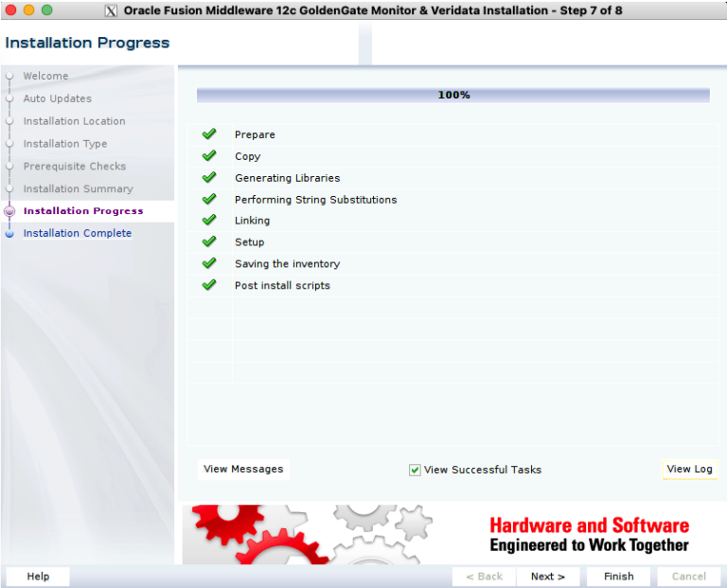Click the green checkmark beside Setup
This screenshot has height=588, width=727.
(209, 242)
